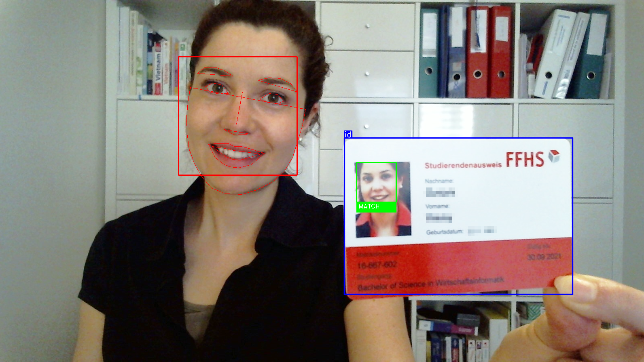
Task: Click the Vorname field label
Action: pyautogui.click(x=437, y=206)
